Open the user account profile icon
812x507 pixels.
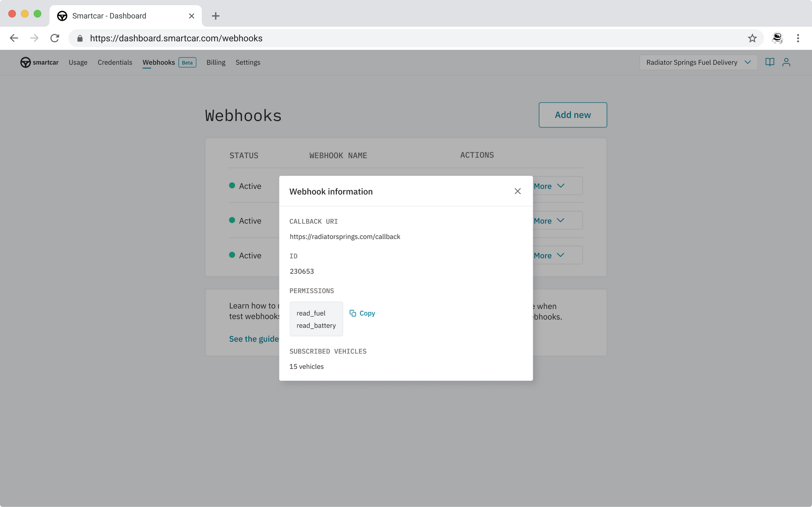tap(787, 62)
